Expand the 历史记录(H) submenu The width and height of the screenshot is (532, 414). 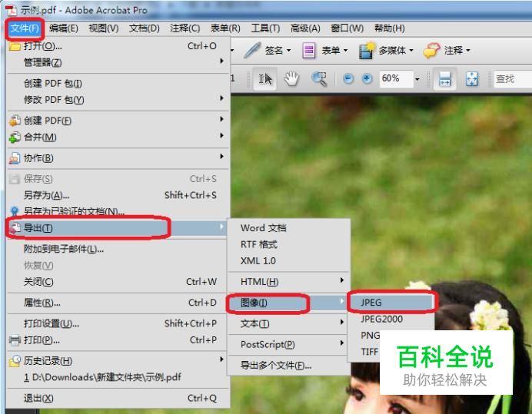[x=117, y=361]
